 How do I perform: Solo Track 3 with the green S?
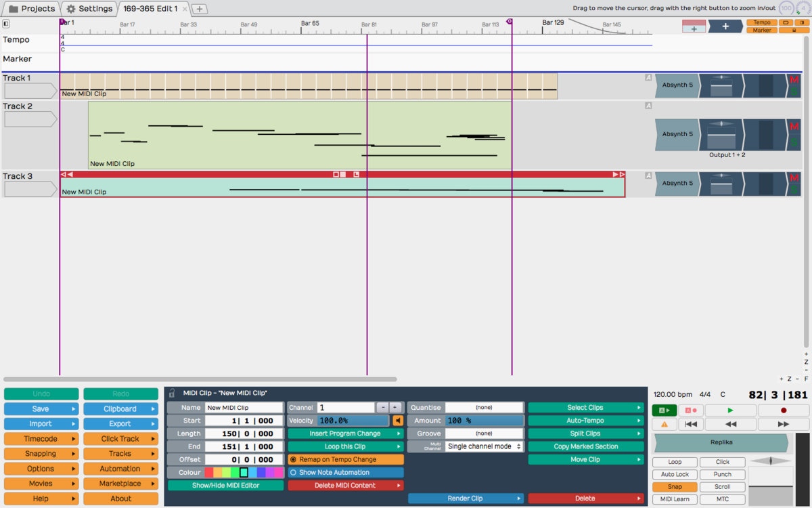[794, 190]
